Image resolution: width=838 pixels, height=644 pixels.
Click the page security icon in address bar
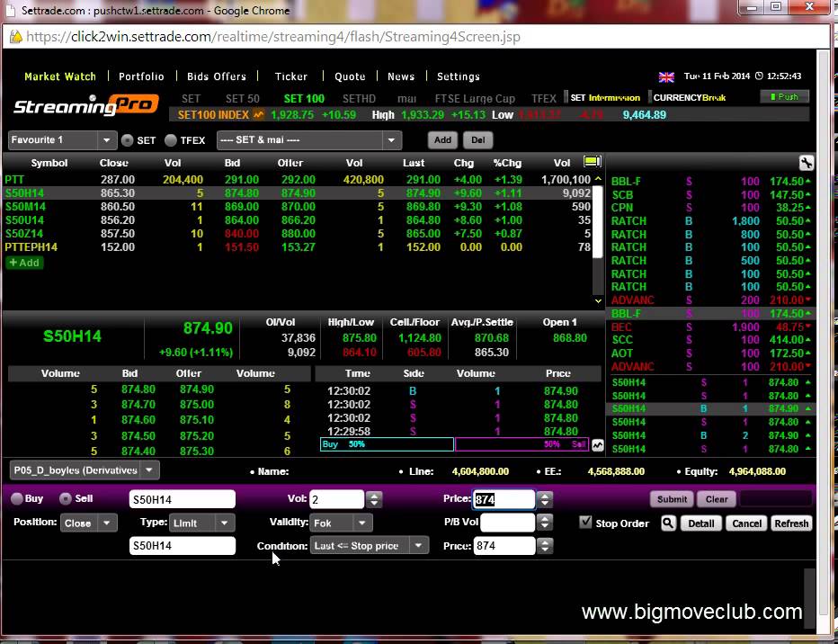(16, 37)
